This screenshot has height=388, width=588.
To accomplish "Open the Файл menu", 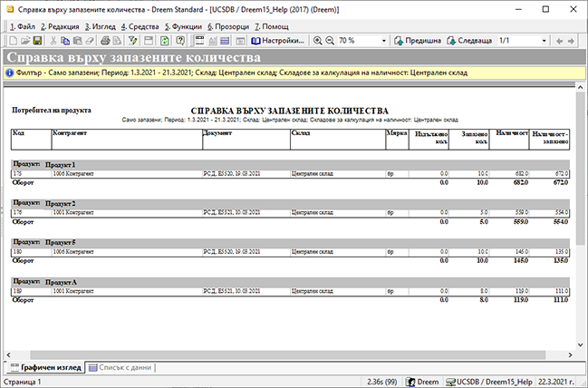I will pyautogui.click(x=23, y=26).
